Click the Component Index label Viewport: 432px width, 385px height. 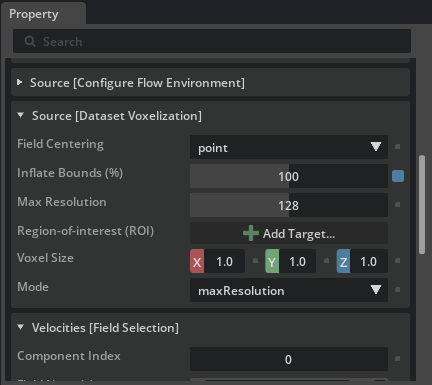point(69,356)
